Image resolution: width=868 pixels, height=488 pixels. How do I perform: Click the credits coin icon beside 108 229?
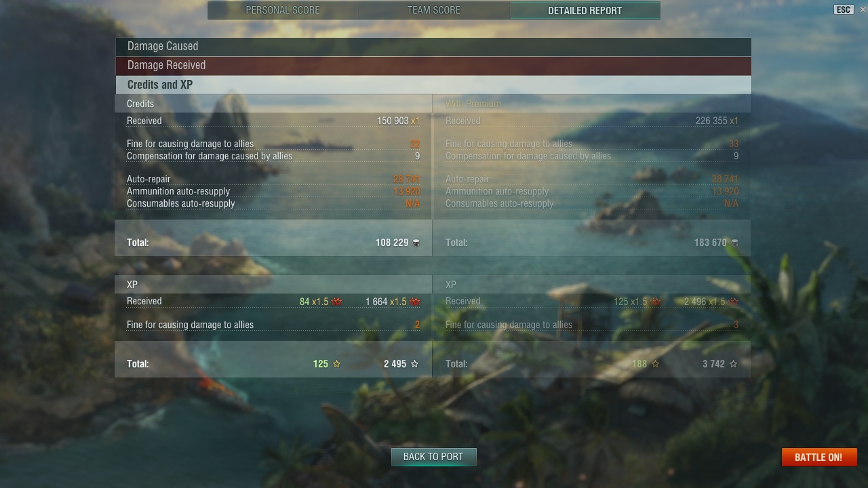(x=416, y=243)
